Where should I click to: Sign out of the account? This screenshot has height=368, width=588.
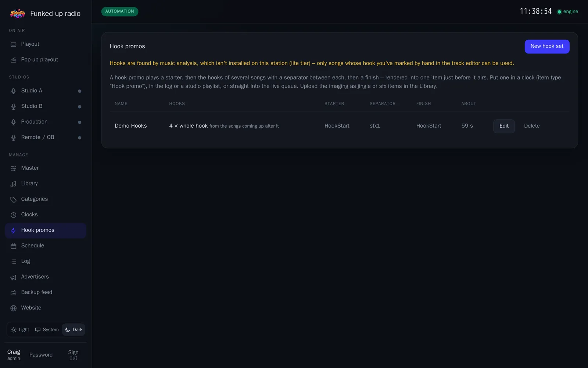(73, 355)
